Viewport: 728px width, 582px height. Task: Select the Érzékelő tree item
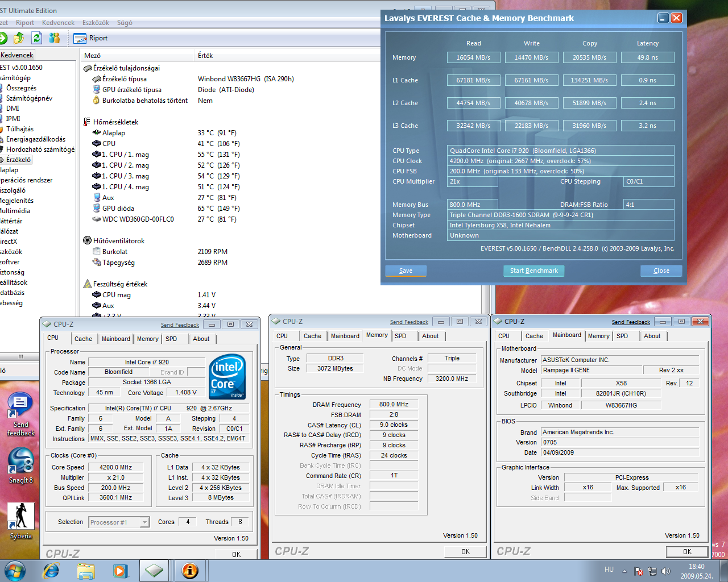19,160
